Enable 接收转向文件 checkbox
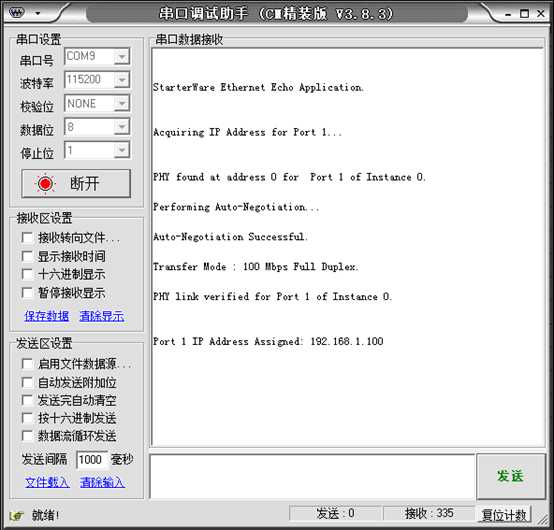Screen dimensions: 554x530 click(27, 237)
